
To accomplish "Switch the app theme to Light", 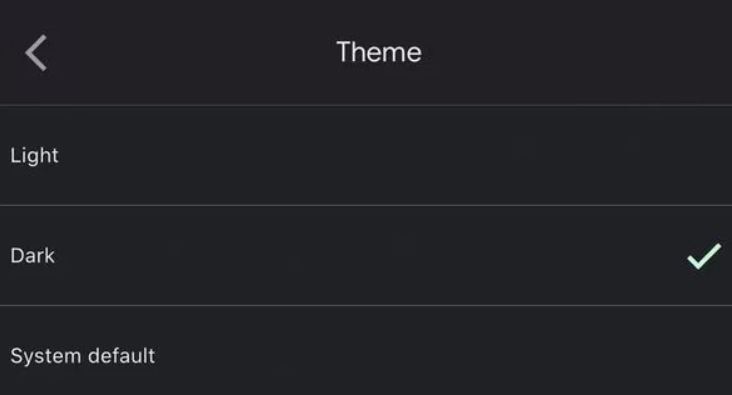I will 366,155.
